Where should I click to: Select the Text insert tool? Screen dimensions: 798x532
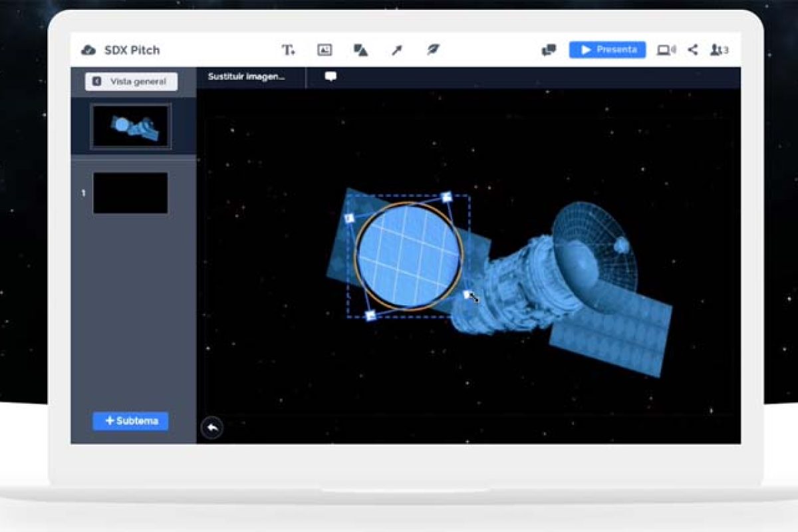coord(288,50)
